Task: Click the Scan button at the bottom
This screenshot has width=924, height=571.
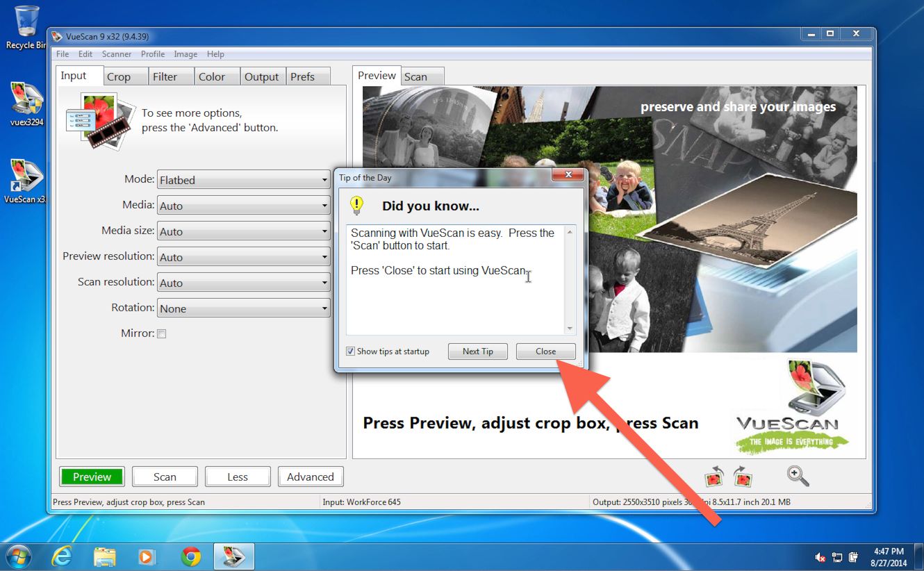Action: point(165,477)
